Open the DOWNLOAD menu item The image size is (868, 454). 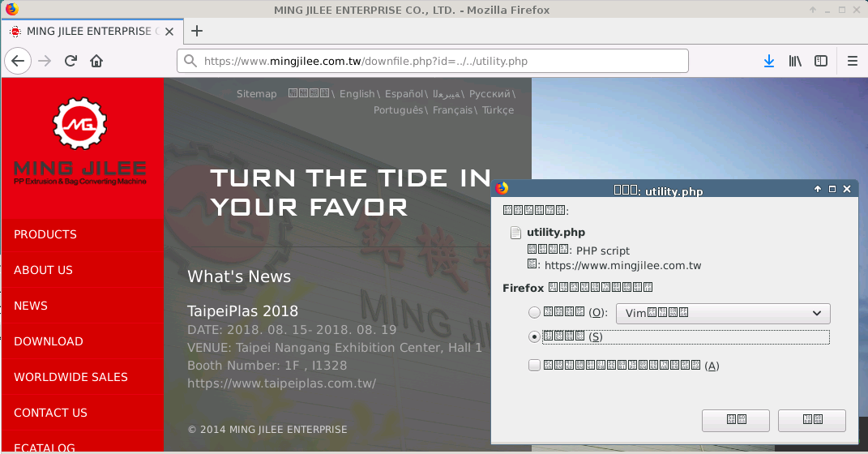49,341
